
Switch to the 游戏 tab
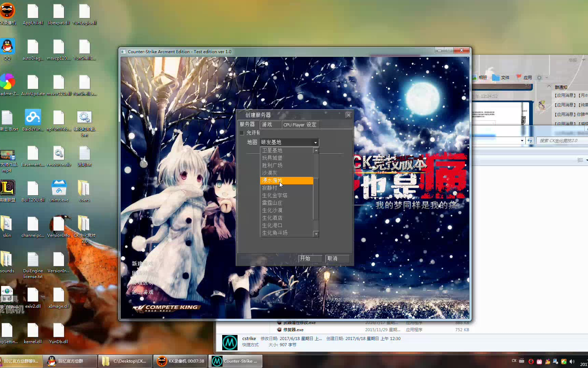point(270,124)
